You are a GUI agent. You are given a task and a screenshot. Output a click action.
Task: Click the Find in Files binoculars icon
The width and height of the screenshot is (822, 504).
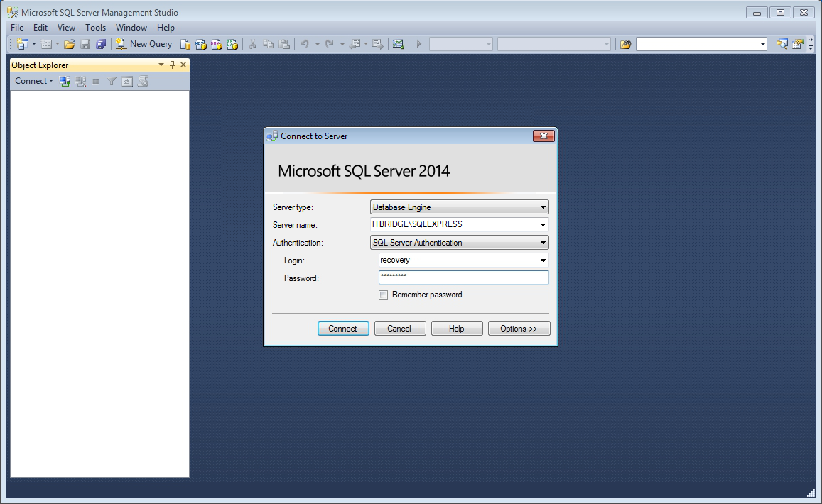(x=625, y=44)
